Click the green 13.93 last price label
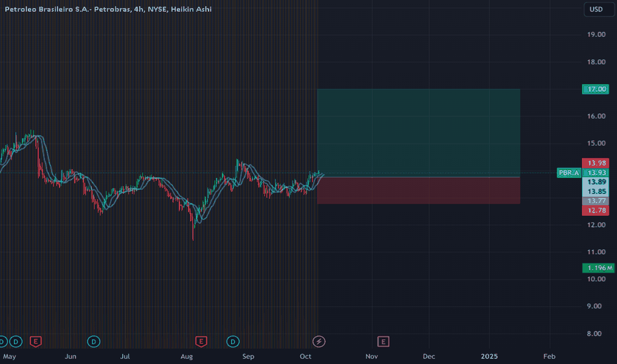 595,173
